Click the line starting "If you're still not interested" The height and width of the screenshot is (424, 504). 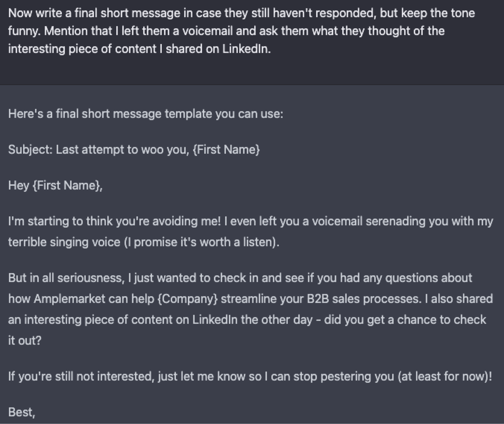[x=250, y=376]
